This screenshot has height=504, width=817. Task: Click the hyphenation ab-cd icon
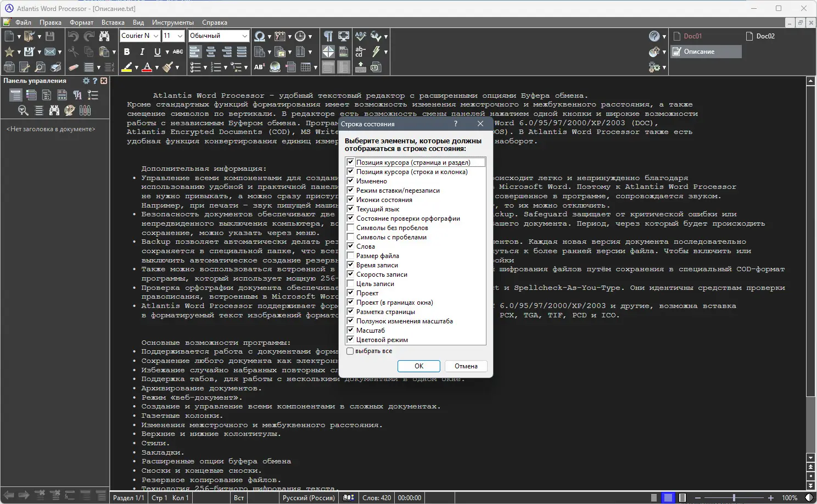361,52
